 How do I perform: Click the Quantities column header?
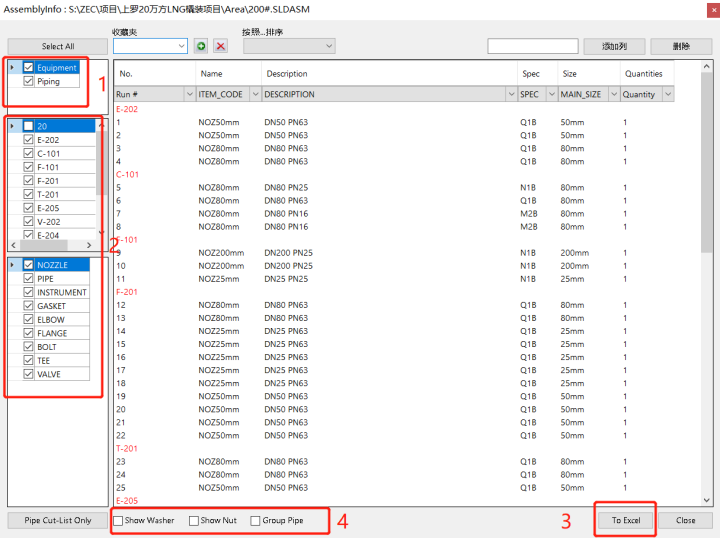[x=644, y=74]
